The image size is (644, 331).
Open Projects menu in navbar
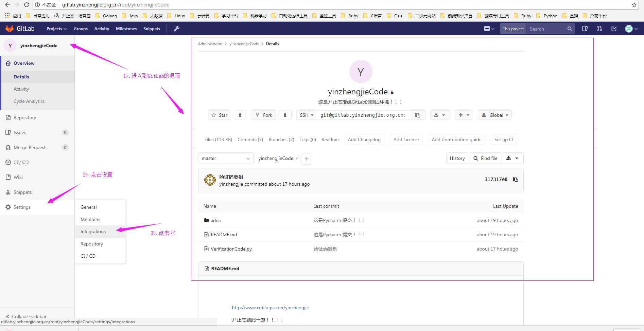(56, 29)
